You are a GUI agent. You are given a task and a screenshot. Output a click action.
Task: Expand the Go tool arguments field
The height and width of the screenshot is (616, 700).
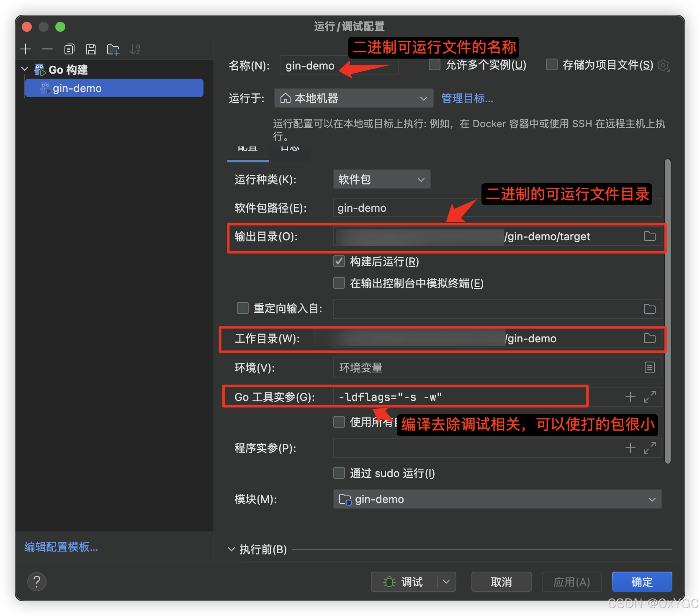tap(649, 397)
